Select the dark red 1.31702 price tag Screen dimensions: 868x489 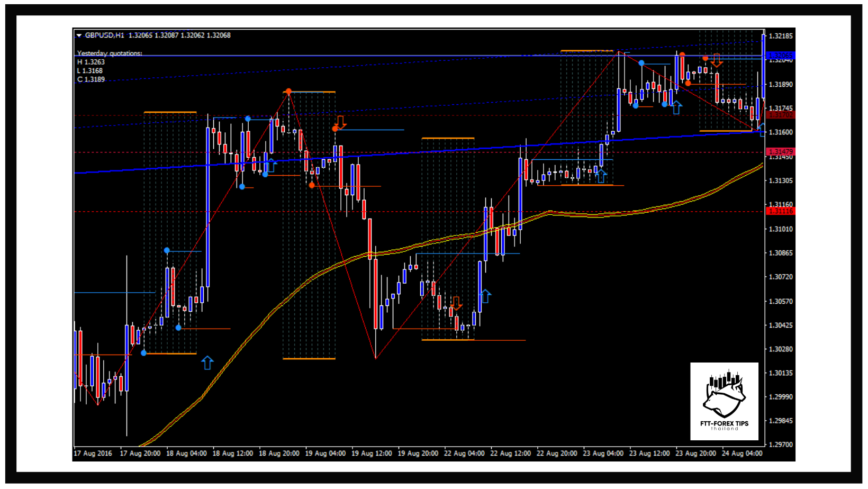(x=781, y=115)
